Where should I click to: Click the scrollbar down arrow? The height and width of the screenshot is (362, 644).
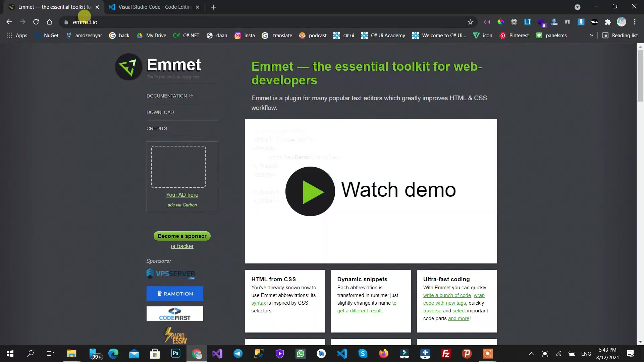[640, 342]
